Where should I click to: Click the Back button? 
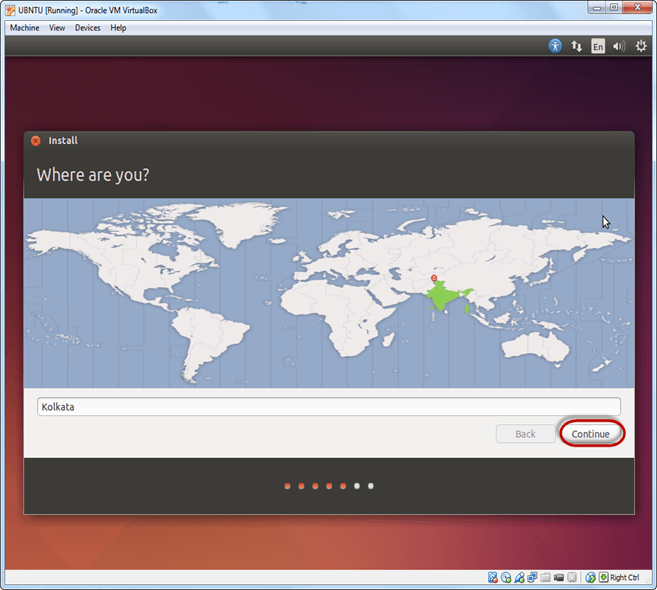[x=525, y=434]
